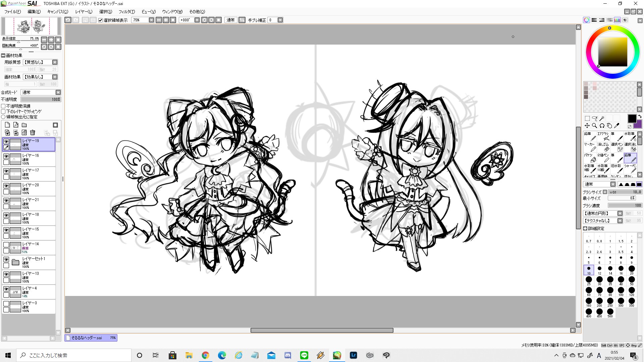Screen dimensions: 644x362
Task: Select the eyedropper color picker tool
Action: (616, 126)
